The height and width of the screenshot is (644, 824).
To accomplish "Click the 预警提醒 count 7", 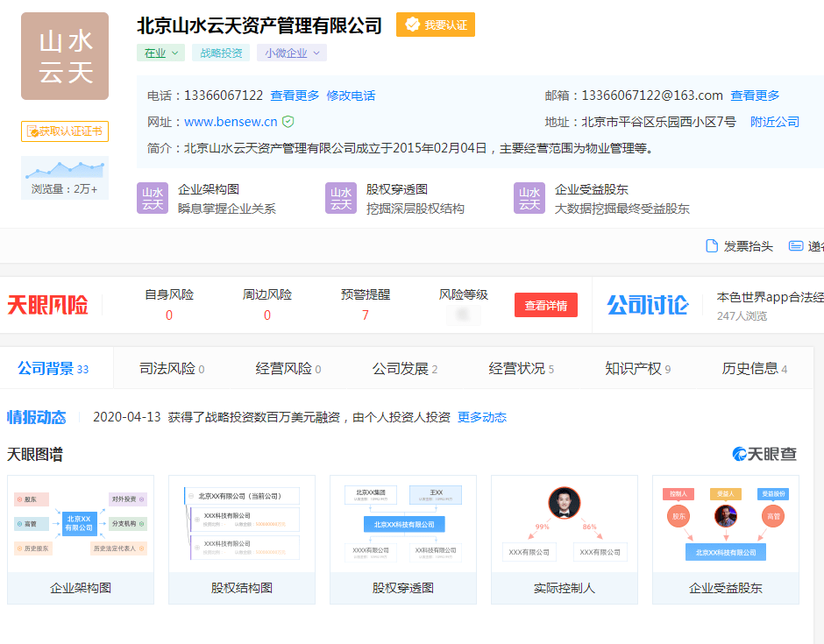I will (366, 315).
